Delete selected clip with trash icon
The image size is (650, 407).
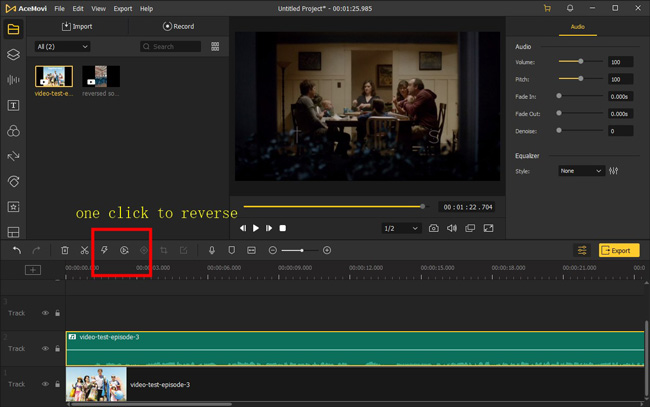(65, 250)
